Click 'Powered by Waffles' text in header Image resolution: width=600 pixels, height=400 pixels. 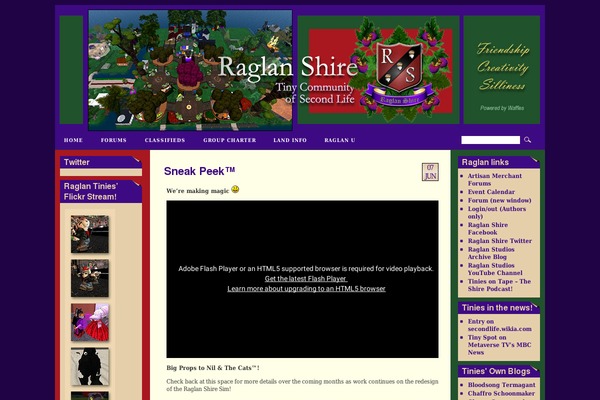(502, 108)
